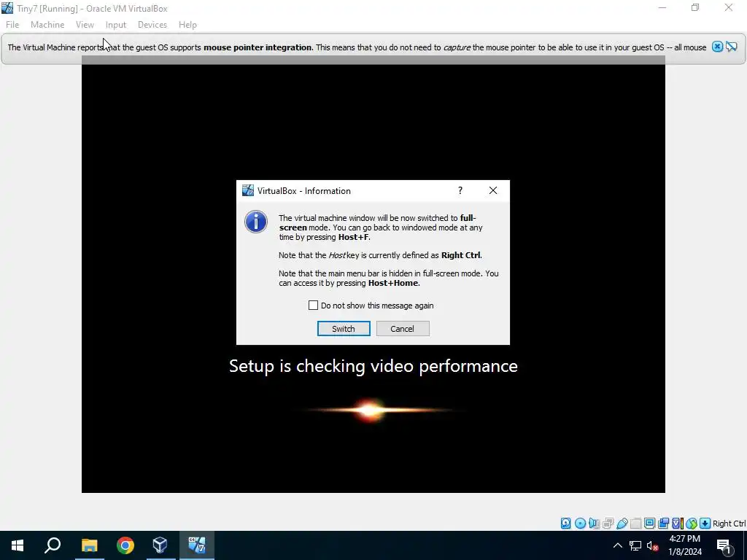The height and width of the screenshot is (560, 747).
Task: Click the keyboard capture arrow indicator icon
Action: (x=705, y=524)
